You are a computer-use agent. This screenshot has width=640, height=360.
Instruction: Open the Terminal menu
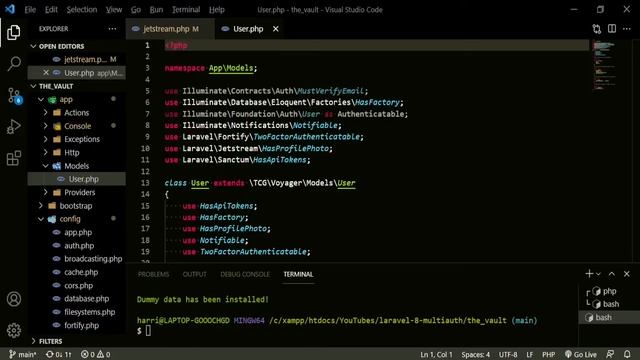pos(186,9)
